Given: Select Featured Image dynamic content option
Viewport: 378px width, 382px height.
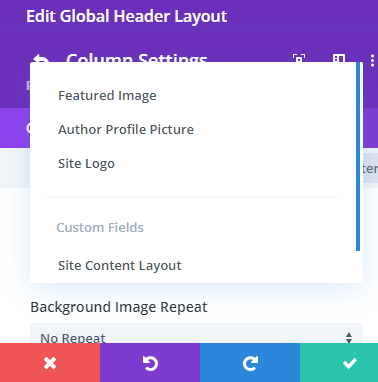Looking at the screenshot, I should pyautogui.click(x=107, y=96).
